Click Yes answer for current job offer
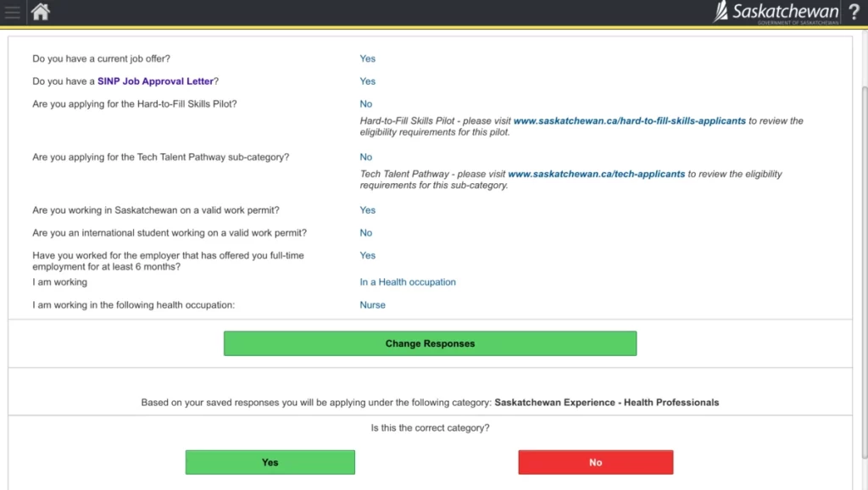 (x=367, y=58)
